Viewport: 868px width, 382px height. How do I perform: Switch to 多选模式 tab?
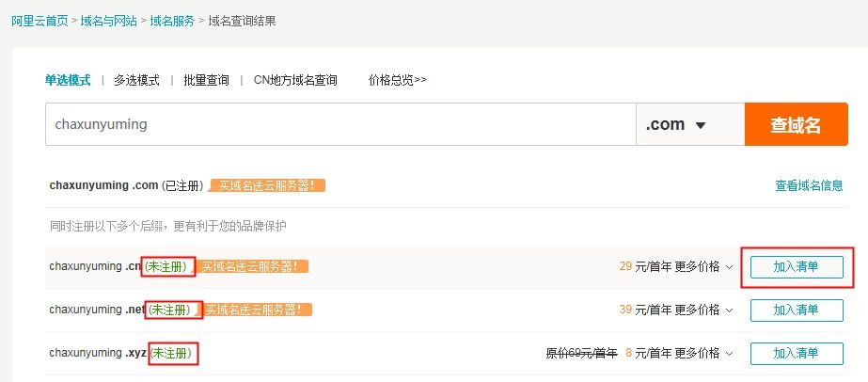pos(136,81)
